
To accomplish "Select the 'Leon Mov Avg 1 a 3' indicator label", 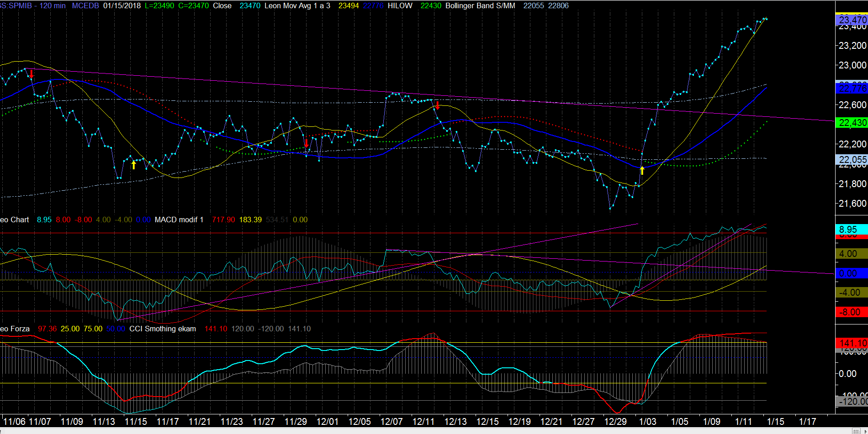I will [x=297, y=6].
